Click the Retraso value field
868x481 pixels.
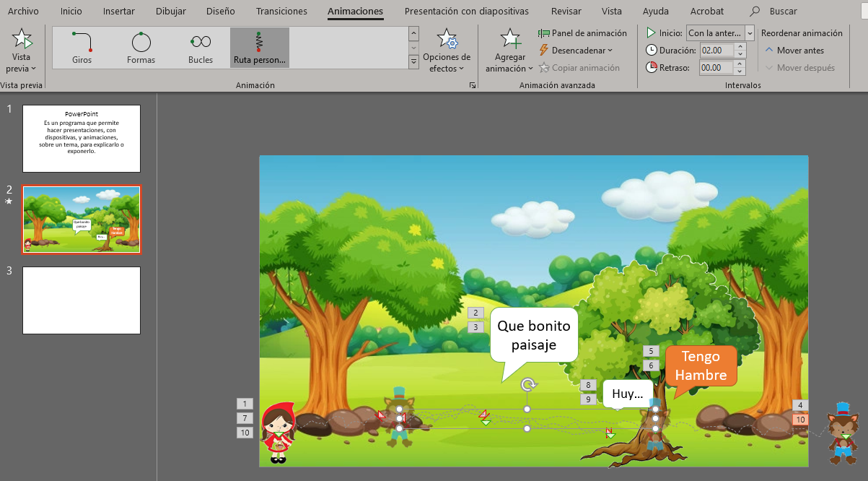(716, 68)
